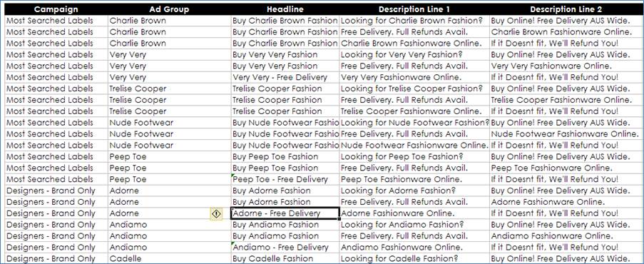Click the first 'Designers - Brand Only' campaign cell

pyautogui.click(x=56, y=191)
